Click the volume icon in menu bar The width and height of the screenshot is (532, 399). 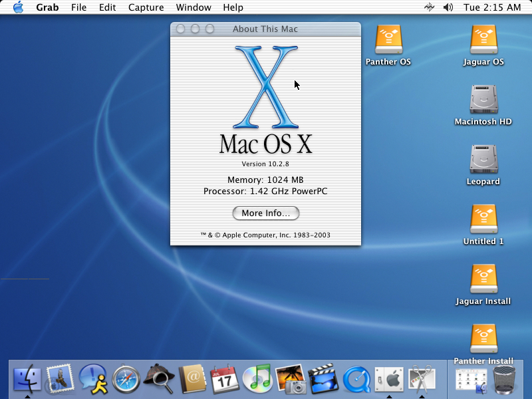tap(448, 7)
